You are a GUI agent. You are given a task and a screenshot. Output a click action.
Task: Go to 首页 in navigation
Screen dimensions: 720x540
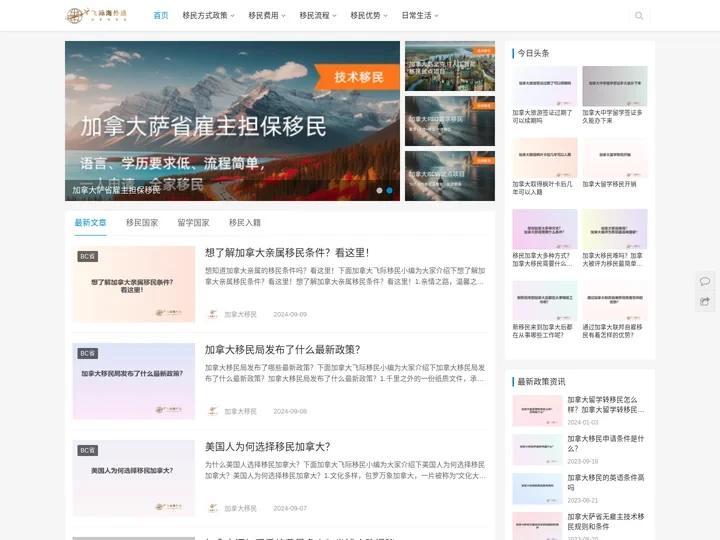(161, 16)
